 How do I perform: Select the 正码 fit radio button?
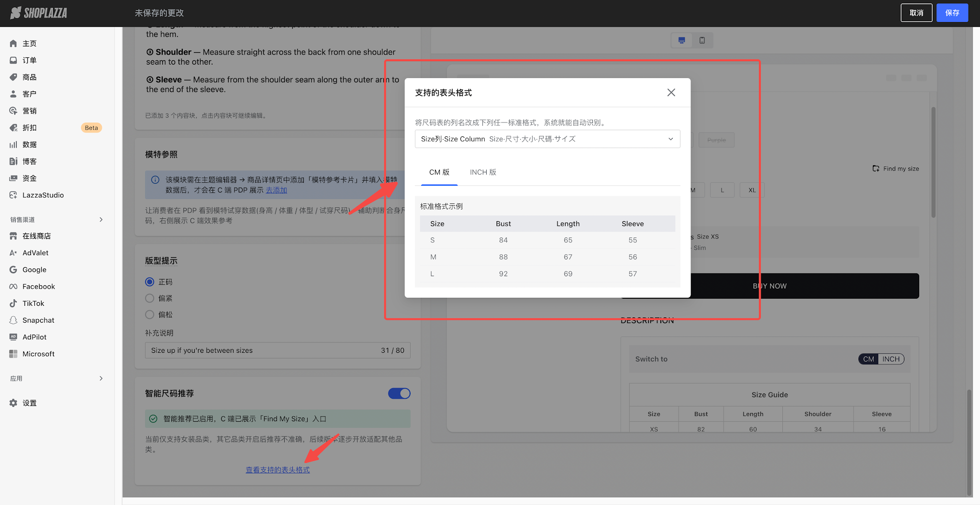pos(150,282)
